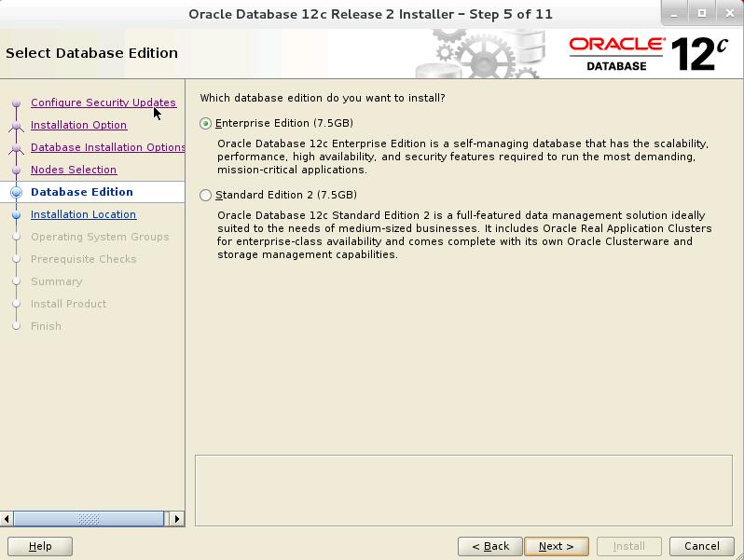Cancel the installer
The height and width of the screenshot is (560, 744).
(702, 546)
